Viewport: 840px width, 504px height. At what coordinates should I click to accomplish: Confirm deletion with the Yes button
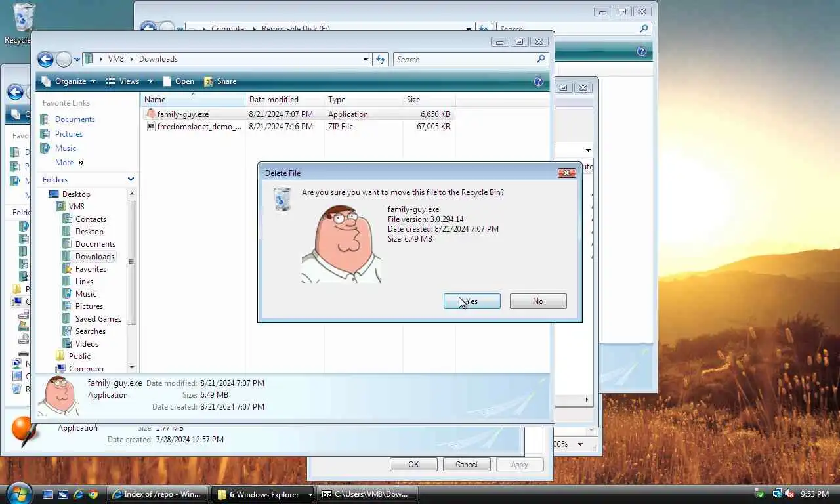click(472, 301)
